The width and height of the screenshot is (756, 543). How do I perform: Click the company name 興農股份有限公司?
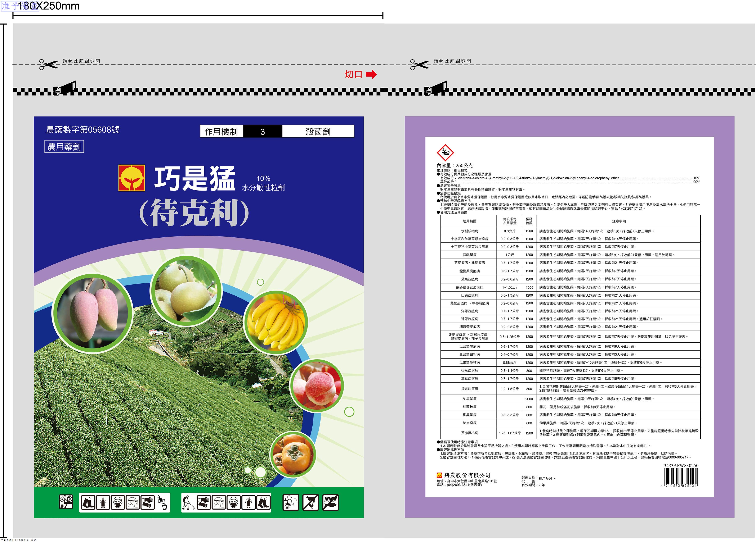pyautogui.click(x=467, y=475)
